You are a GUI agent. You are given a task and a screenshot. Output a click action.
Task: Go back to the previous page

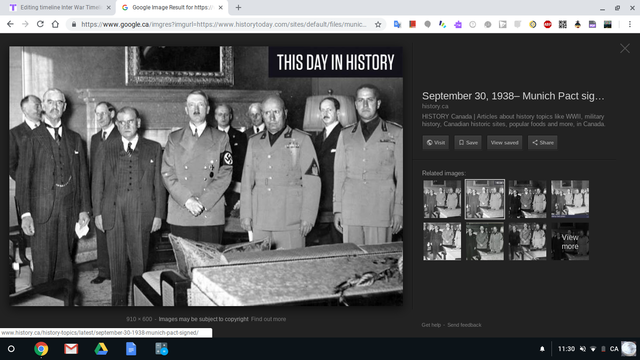click(10, 24)
